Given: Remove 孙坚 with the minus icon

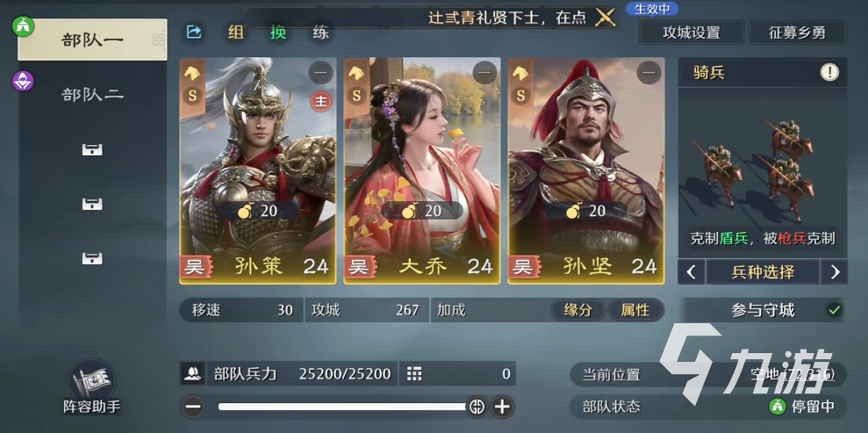Looking at the screenshot, I should click(x=649, y=73).
